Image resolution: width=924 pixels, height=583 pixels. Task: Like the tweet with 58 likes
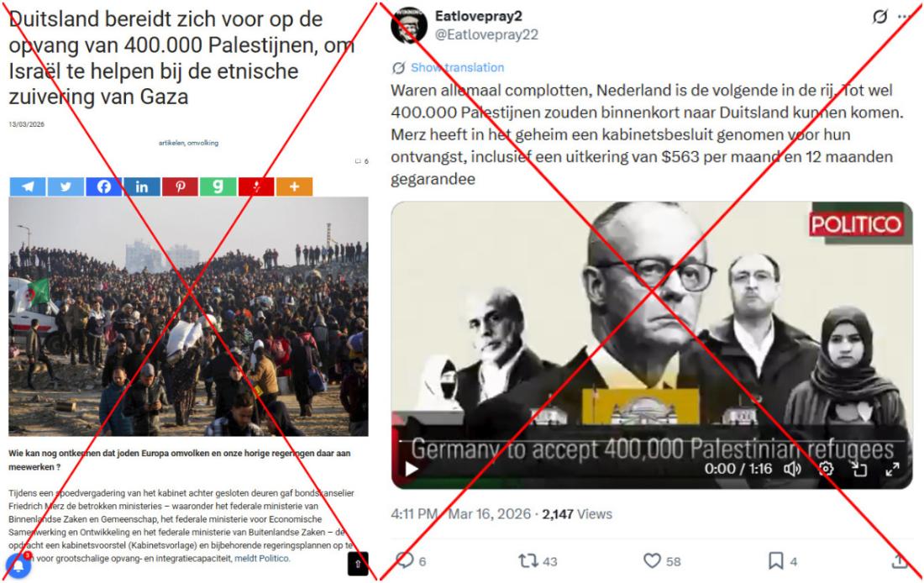click(x=652, y=560)
